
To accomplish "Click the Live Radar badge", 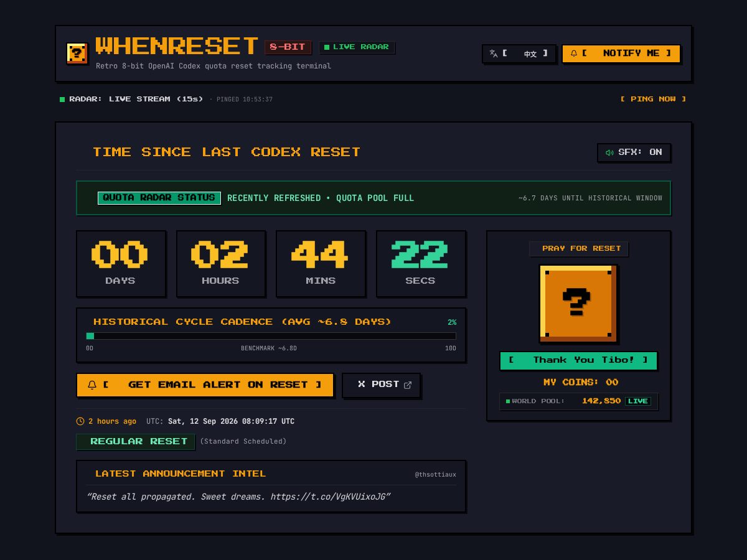I will 357,47.
